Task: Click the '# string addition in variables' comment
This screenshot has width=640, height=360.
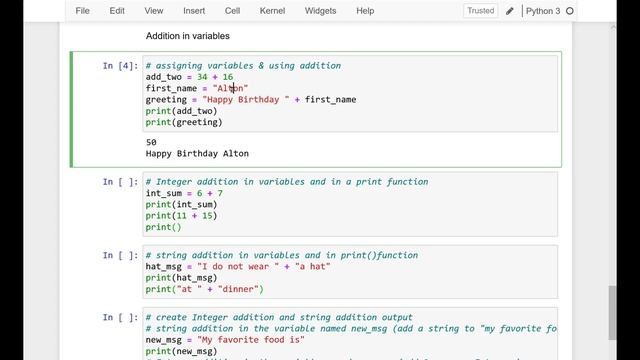Action: pyautogui.click(x=282, y=255)
